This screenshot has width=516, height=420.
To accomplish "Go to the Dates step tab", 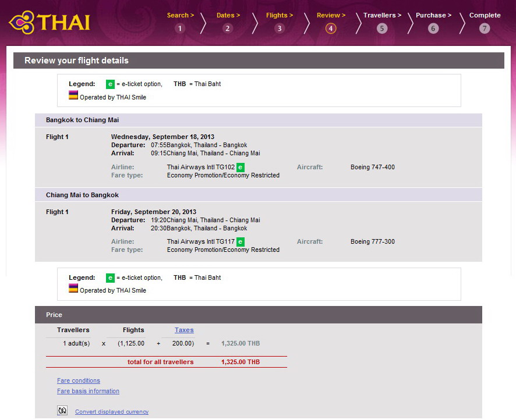I will pos(228,15).
